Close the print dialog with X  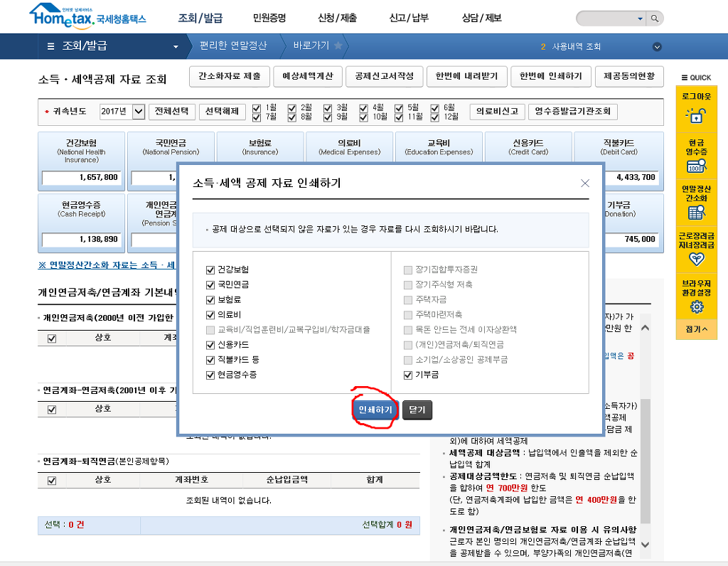tap(585, 183)
